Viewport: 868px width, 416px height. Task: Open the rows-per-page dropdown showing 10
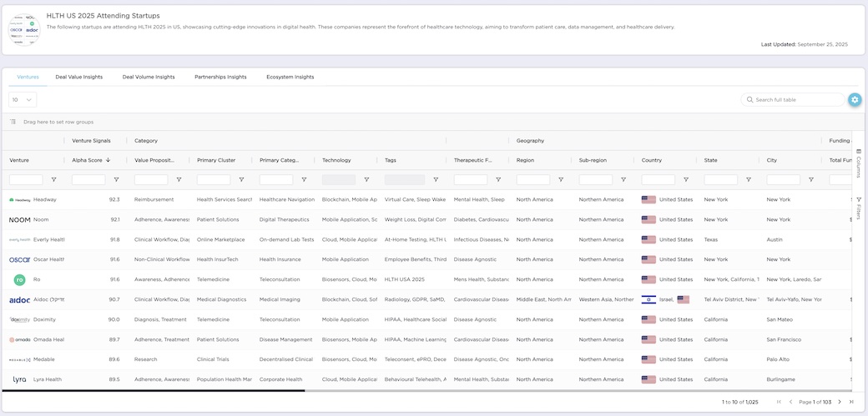point(23,100)
